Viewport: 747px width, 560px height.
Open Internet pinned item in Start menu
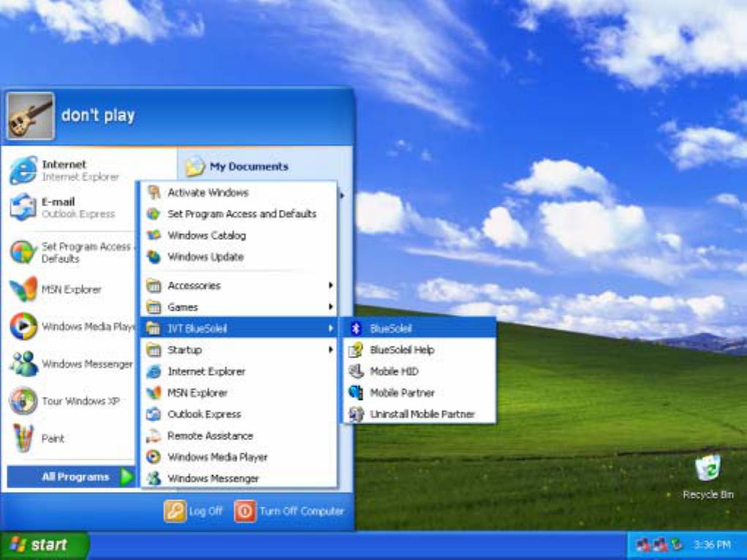[72, 170]
